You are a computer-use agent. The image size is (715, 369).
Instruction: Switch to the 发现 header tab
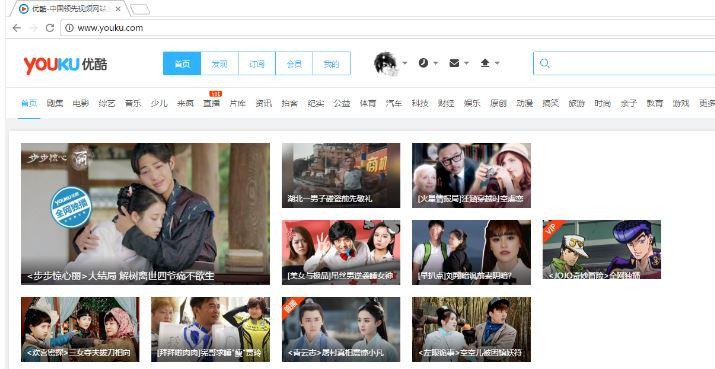coord(219,63)
